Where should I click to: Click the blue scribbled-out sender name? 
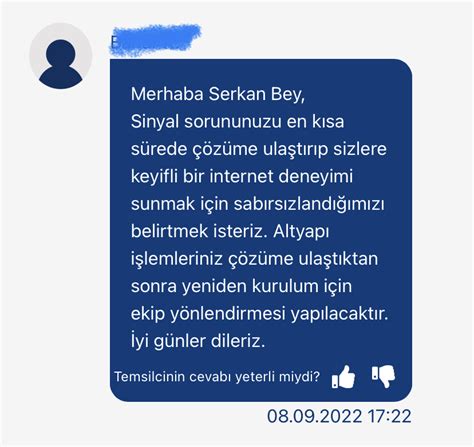tap(155, 39)
